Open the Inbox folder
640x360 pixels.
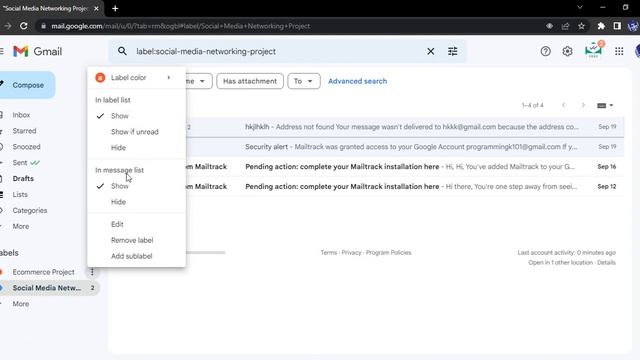click(21, 115)
